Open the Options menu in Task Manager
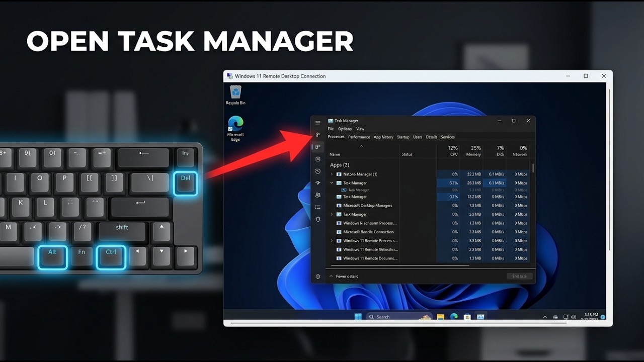The width and height of the screenshot is (644, 362). 345,129
